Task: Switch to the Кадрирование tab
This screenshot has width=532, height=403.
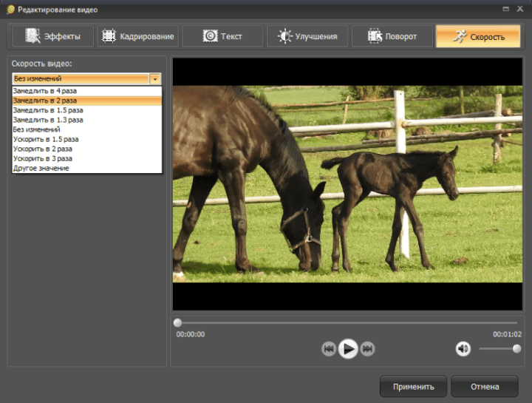Action: pyautogui.click(x=137, y=36)
